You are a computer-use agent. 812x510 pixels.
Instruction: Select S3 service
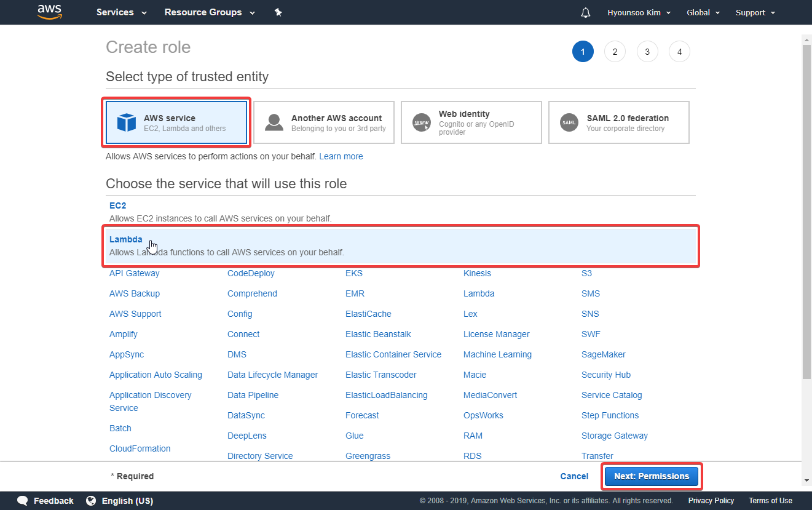click(587, 273)
